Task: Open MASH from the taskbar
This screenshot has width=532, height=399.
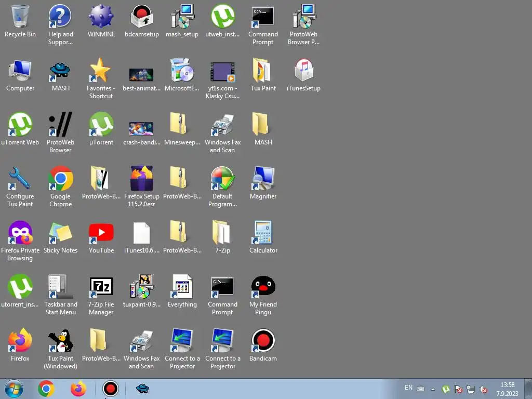Action: coord(142,388)
